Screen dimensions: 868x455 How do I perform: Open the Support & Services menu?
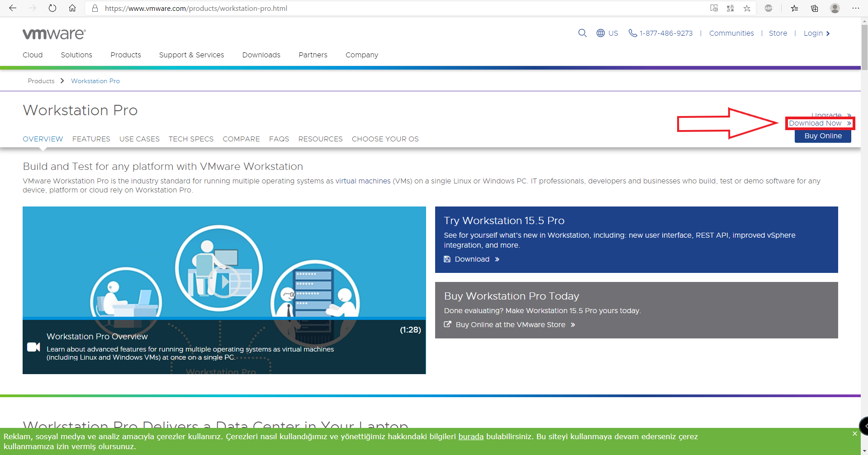(191, 55)
